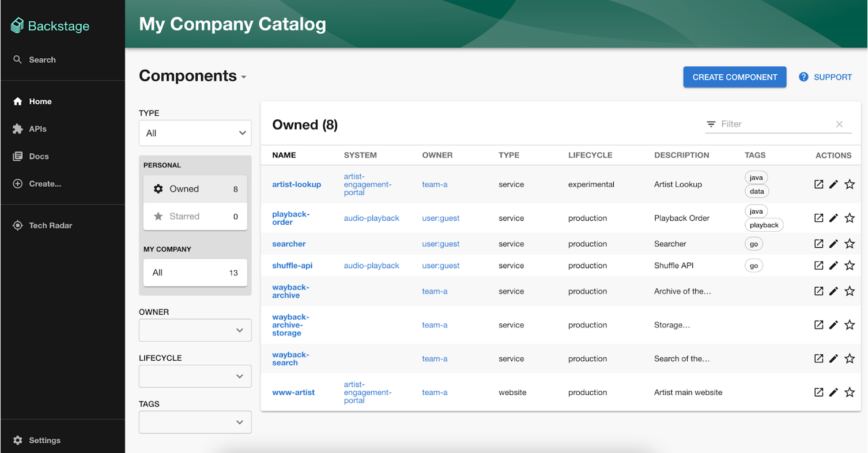Image resolution: width=868 pixels, height=453 pixels.
Task: Open view icon for artist-lookup row
Action: [x=818, y=184]
